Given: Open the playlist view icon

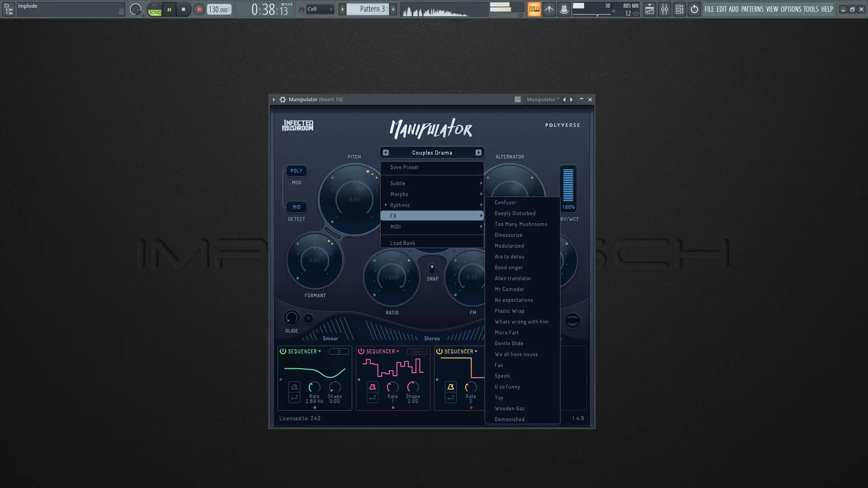Looking at the screenshot, I should click(649, 9).
